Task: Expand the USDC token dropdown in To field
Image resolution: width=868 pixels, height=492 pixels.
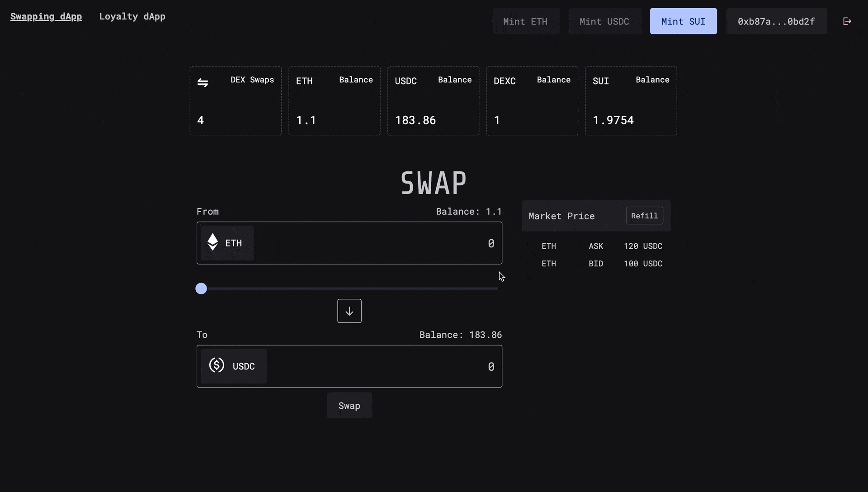Action: 232,365
